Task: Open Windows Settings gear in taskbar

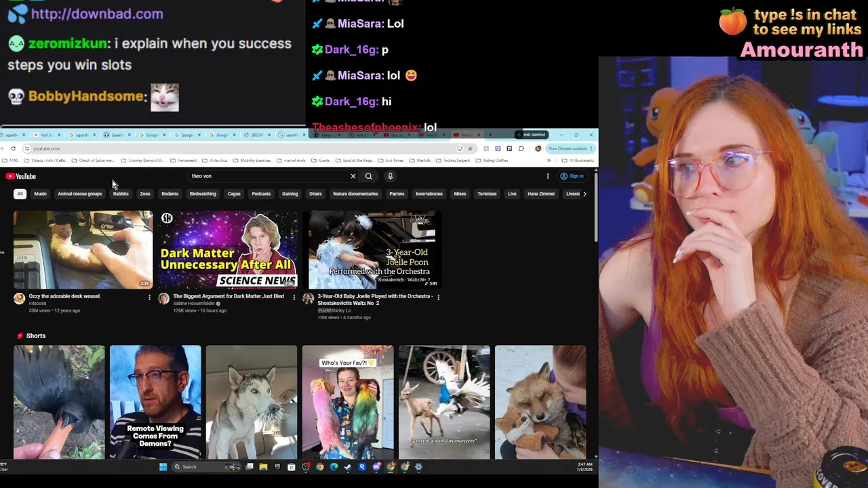Action: point(418,467)
